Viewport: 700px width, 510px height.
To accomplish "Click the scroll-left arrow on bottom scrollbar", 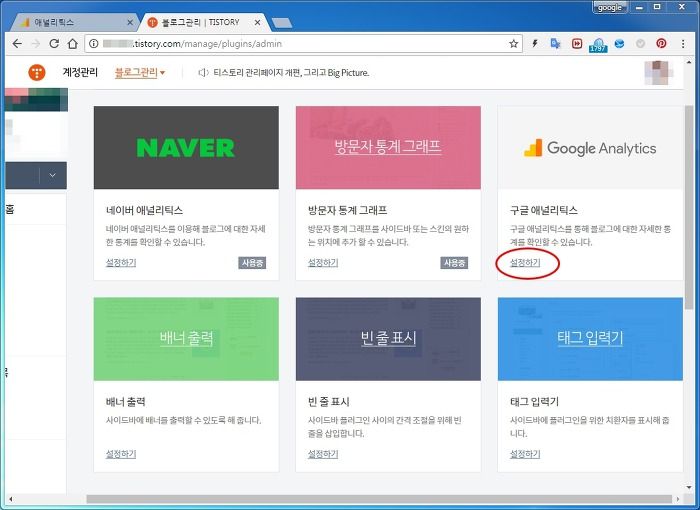I will tap(11, 499).
